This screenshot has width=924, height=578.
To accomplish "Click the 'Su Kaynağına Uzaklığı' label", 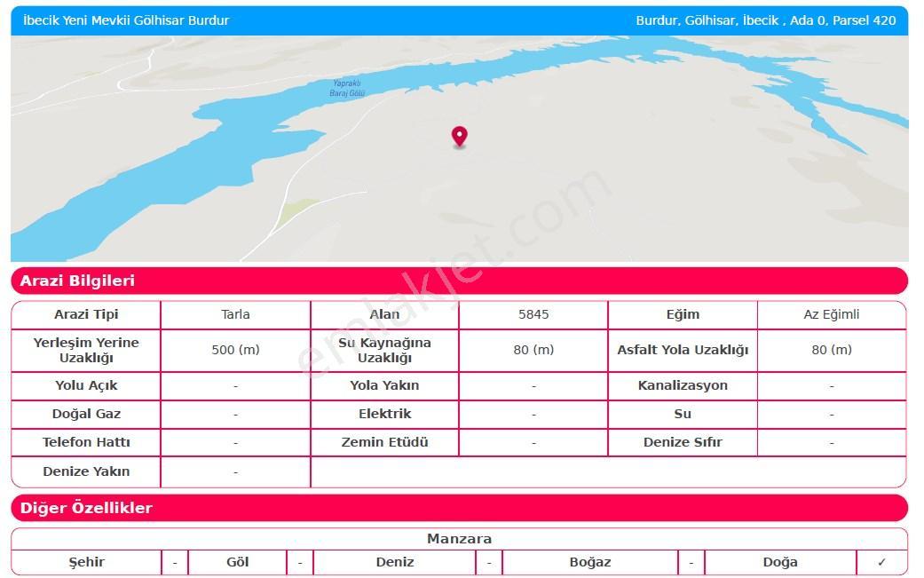I will coord(385,350).
